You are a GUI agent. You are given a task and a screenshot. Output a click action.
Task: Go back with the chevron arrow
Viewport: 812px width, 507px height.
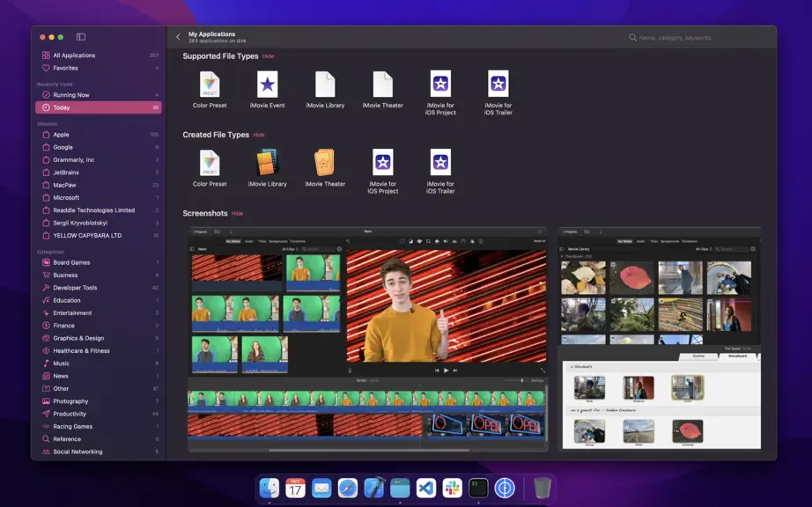(178, 37)
